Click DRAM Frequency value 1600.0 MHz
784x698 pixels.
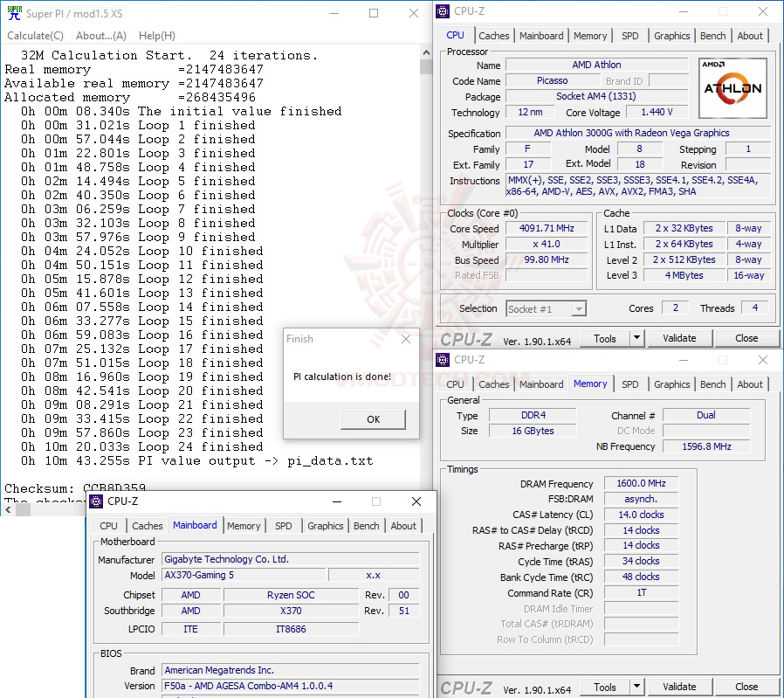coord(641,483)
